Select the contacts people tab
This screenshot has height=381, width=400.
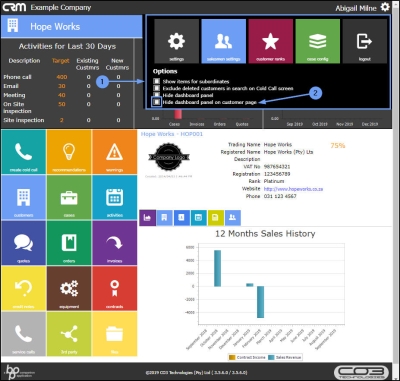tap(233, 218)
